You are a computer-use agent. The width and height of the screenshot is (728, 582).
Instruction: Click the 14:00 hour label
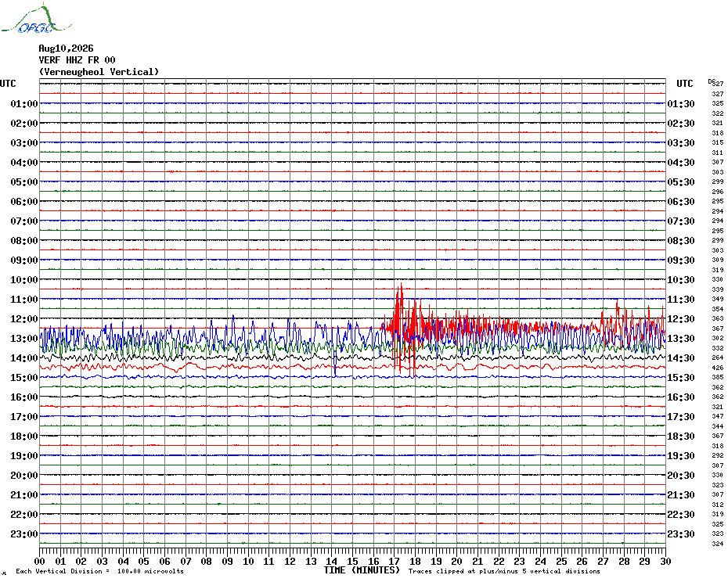[x=24, y=357]
